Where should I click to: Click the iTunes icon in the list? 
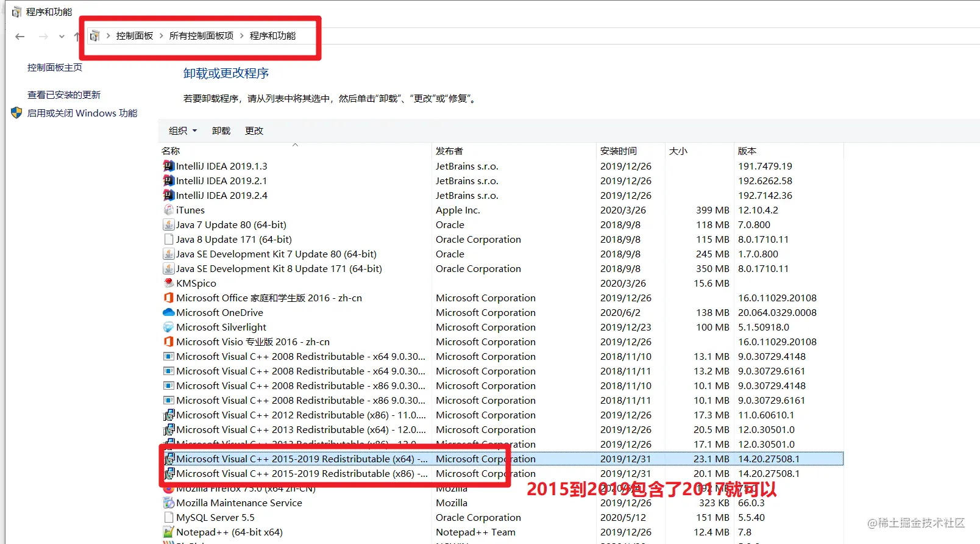click(x=169, y=210)
